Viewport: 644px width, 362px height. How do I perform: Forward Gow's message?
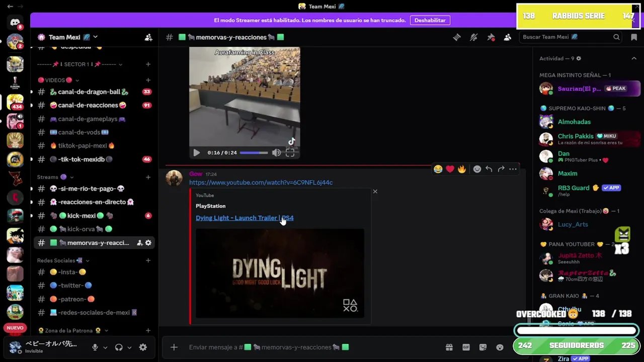501,169
